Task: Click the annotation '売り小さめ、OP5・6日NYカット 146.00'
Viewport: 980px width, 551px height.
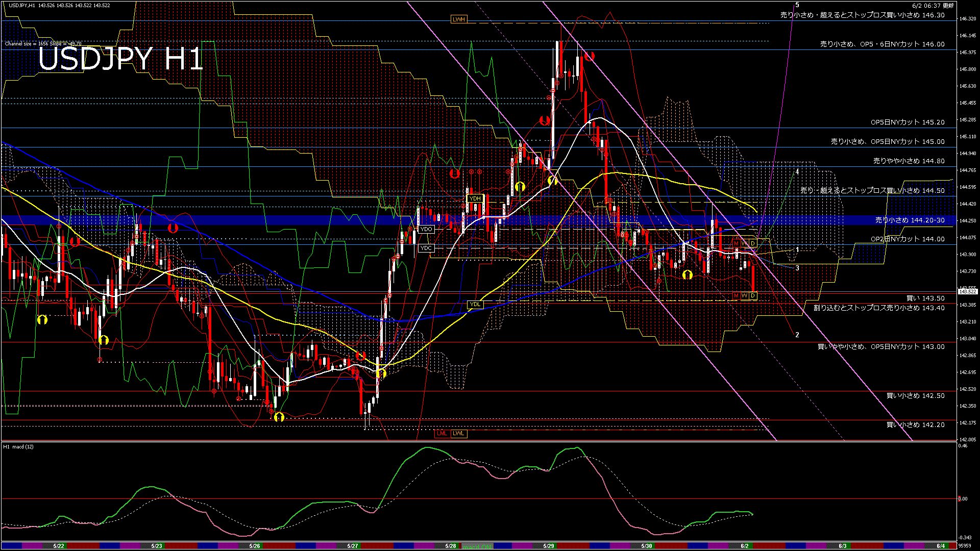Action: tap(882, 44)
